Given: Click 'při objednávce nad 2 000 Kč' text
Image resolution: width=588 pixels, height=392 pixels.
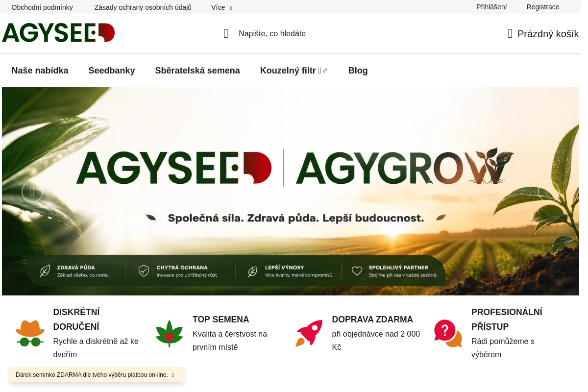Looking at the screenshot, I should (376, 341).
